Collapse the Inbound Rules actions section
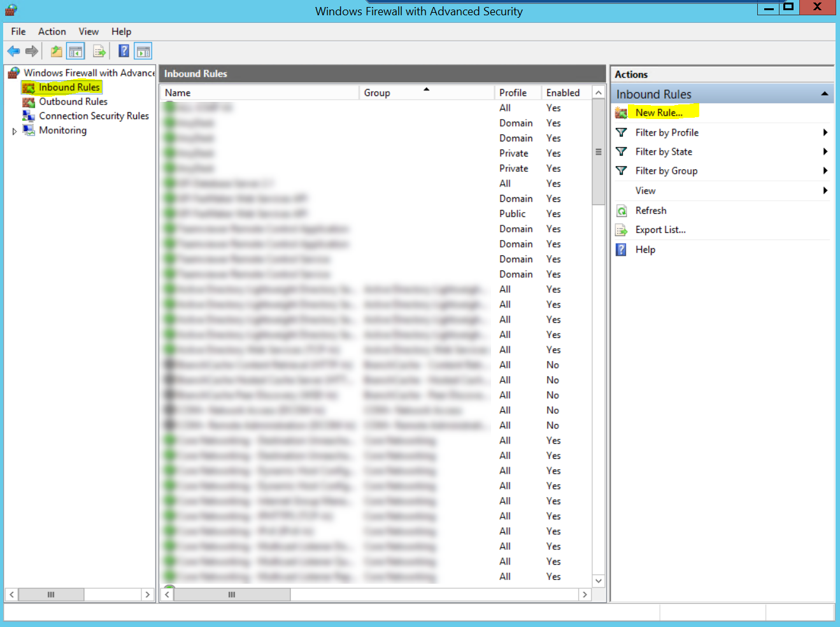 [825, 94]
